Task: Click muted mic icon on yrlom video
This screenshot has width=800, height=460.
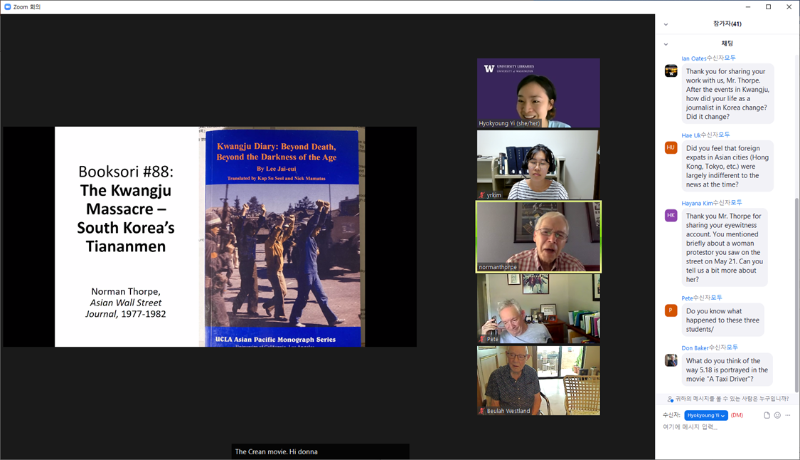Action: point(482,195)
